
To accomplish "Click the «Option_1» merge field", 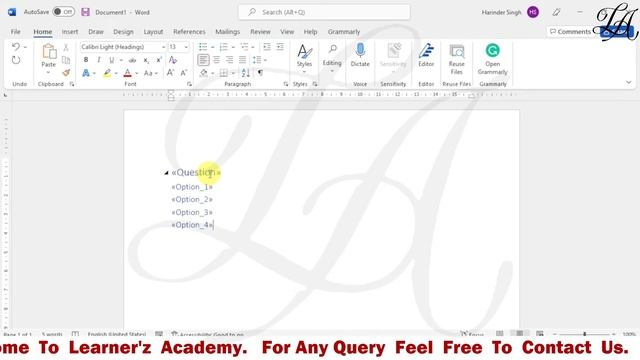I will click(x=192, y=187).
